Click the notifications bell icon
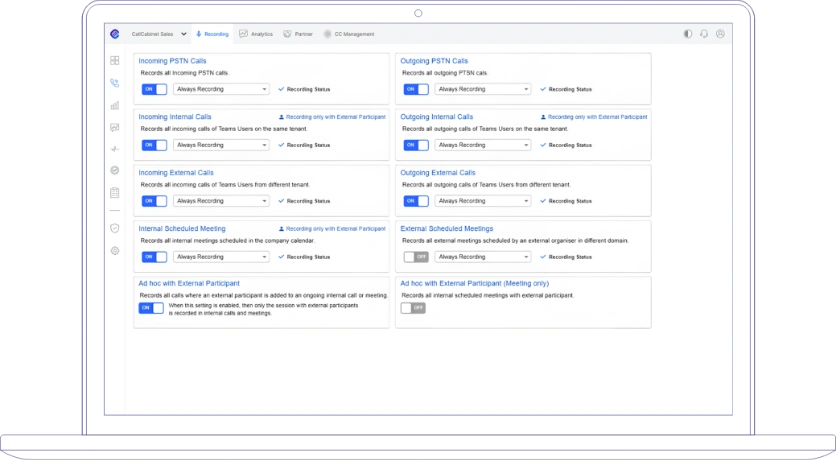Screen dimensions: 836x460 (x=704, y=34)
